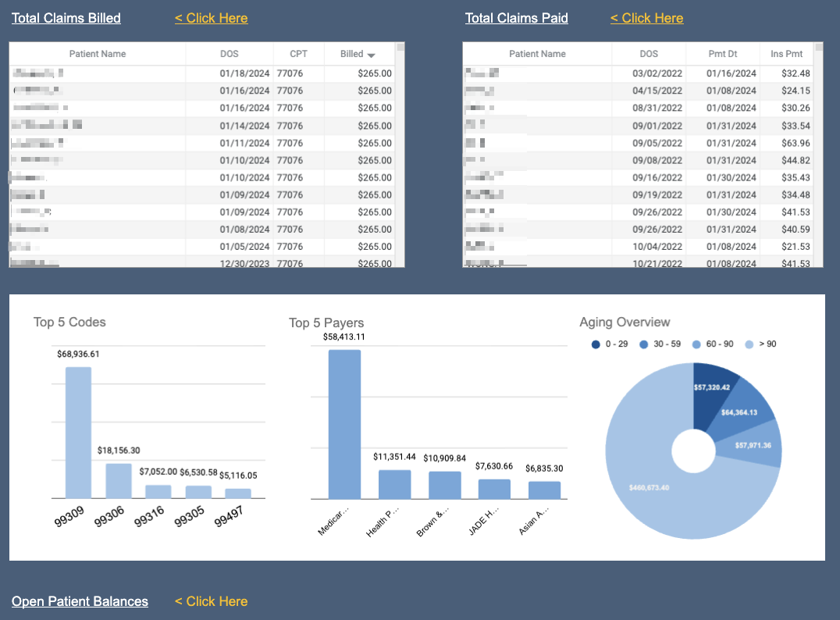Open the Total Claims Paid link
Screen dimensions: 840x620
517,18
